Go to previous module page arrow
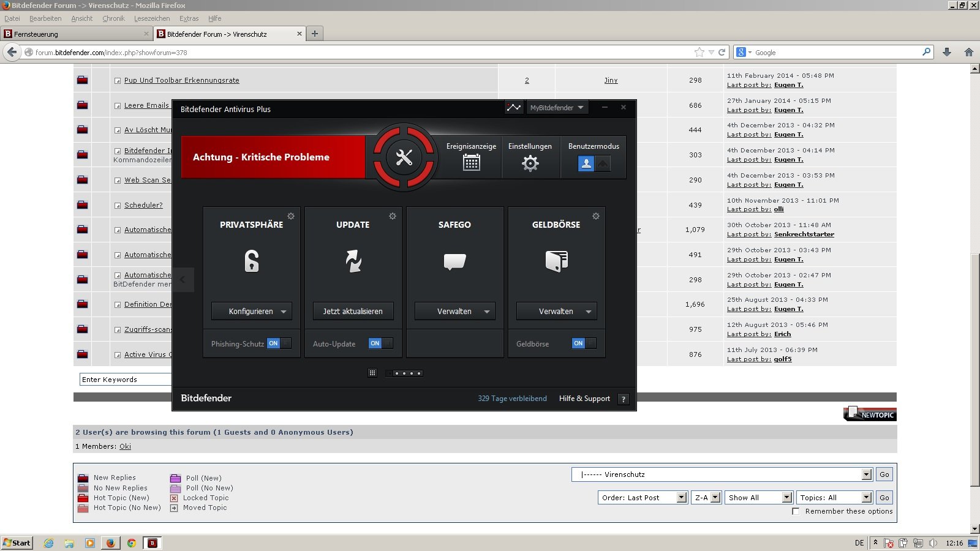980x551 pixels. [x=183, y=280]
